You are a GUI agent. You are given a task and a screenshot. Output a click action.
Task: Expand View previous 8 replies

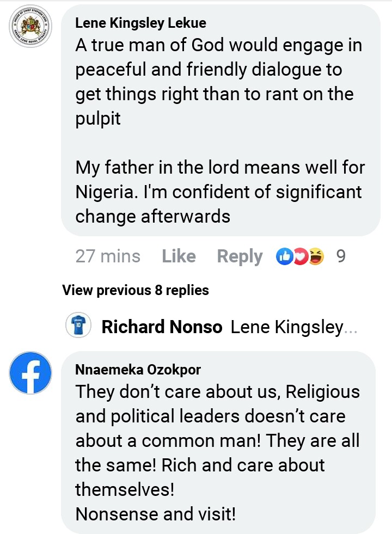click(x=136, y=290)
